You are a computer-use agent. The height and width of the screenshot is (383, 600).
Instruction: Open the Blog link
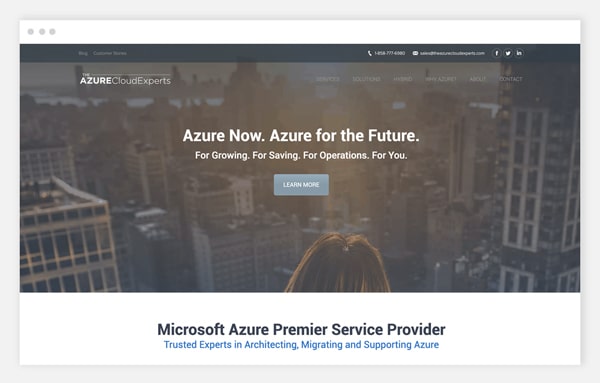click(x=83, y=53)
